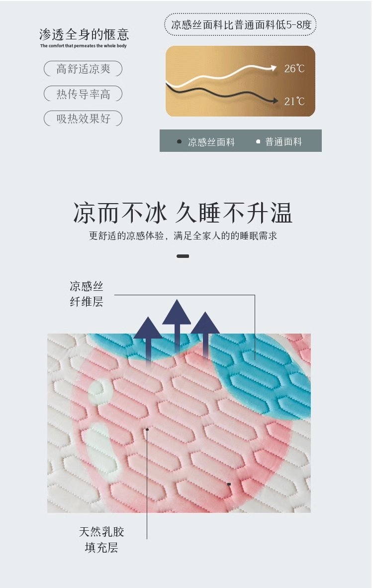Click the dotted banner about 5-8度 cooler

[x=240, y=25]
